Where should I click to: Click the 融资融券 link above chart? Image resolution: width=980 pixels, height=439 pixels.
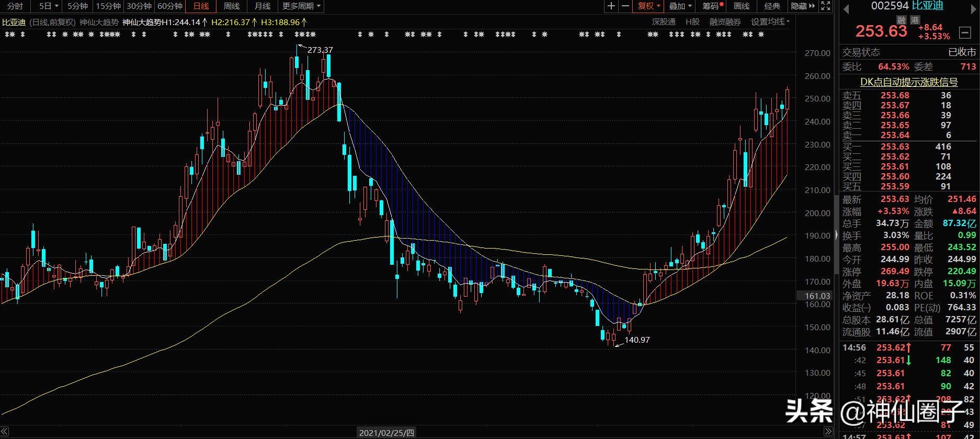click(x=725, y=21)
